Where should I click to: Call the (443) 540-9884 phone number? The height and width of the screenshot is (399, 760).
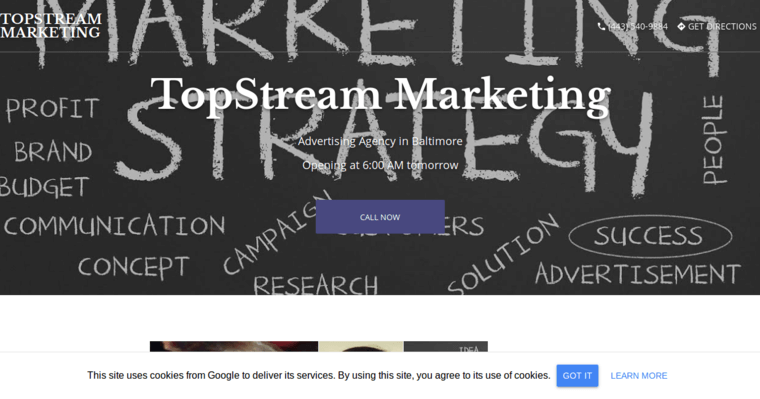pos(637,27)
